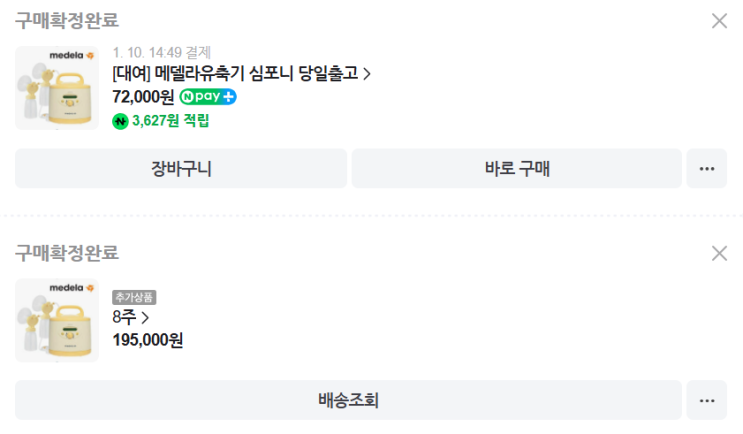This screenshot has height=434, width=743.
Task: Click the Npay plus badge icon
Action: 208,97
